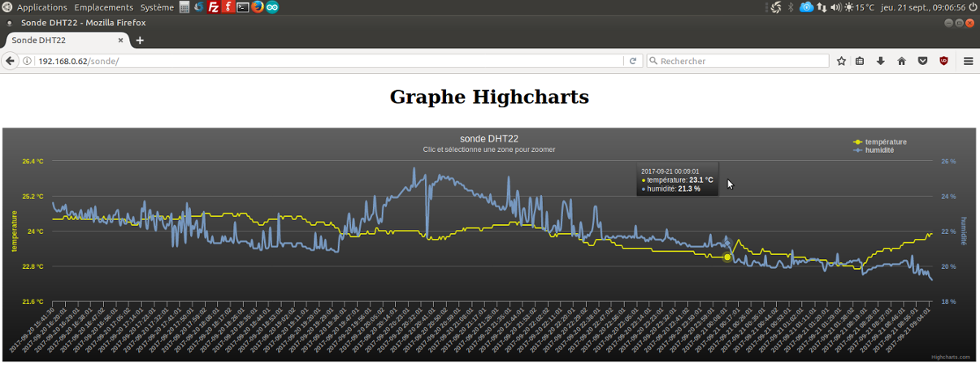Click in the Rechercher search field
This screenshot has height=385, width=980.
point(739,61)
